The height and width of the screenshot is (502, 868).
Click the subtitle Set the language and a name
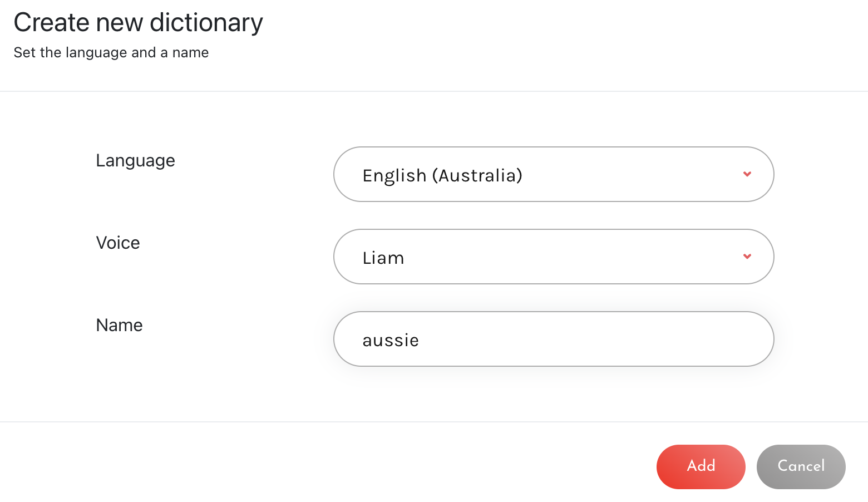(111, 52)
